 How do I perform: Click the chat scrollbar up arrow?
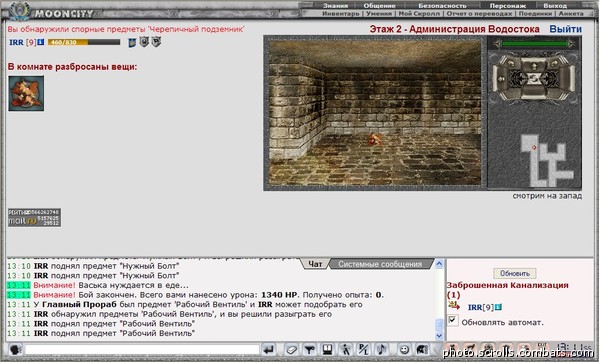(439, 264)
